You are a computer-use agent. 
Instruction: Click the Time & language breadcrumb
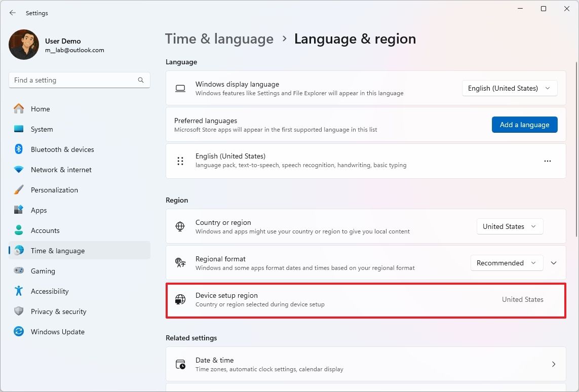(x=219, y=39)
